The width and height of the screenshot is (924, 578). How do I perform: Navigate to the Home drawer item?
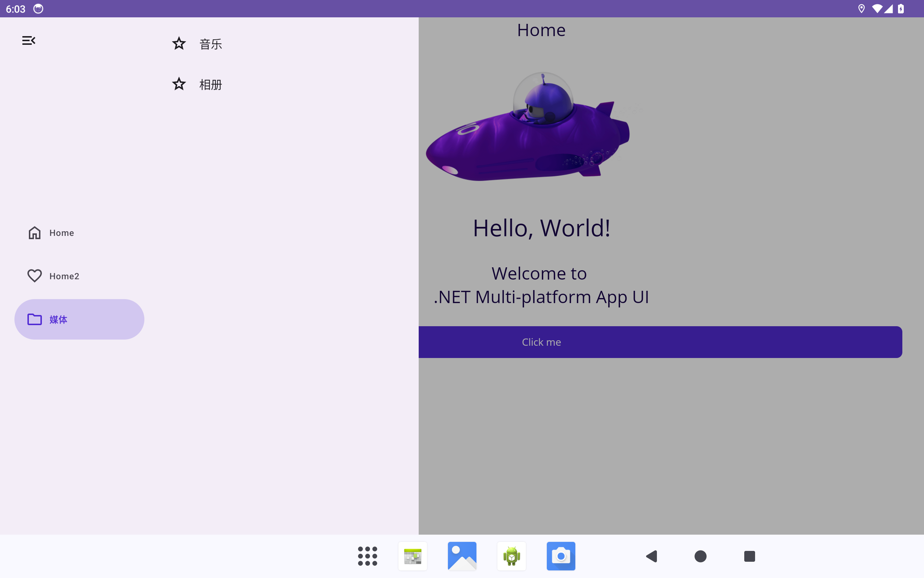pos(79,233)
